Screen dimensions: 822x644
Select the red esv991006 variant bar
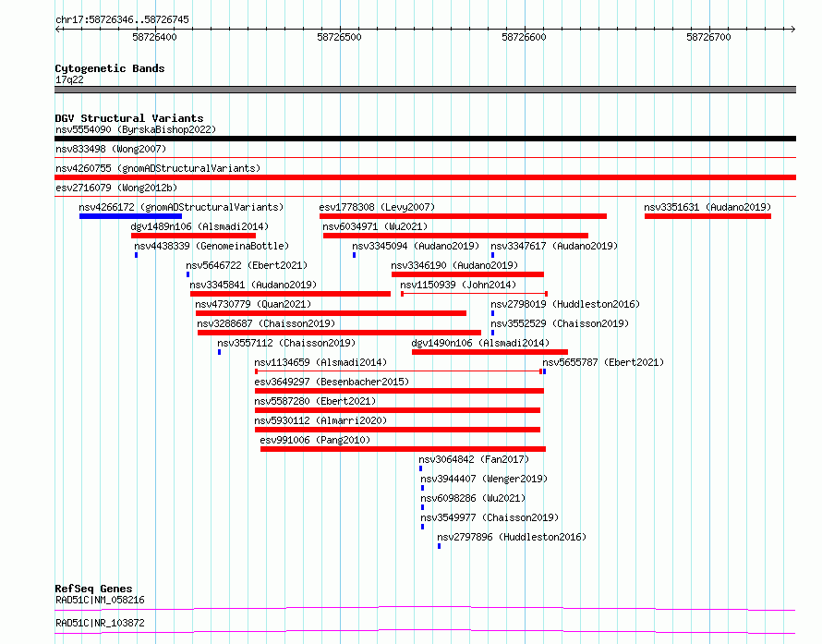[x=403, y=449]
